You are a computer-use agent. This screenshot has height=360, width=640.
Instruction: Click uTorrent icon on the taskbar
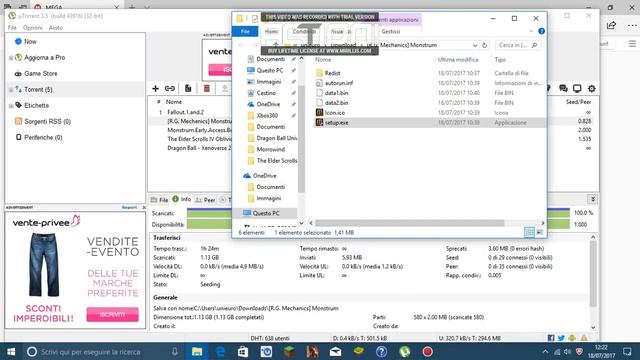404,351
